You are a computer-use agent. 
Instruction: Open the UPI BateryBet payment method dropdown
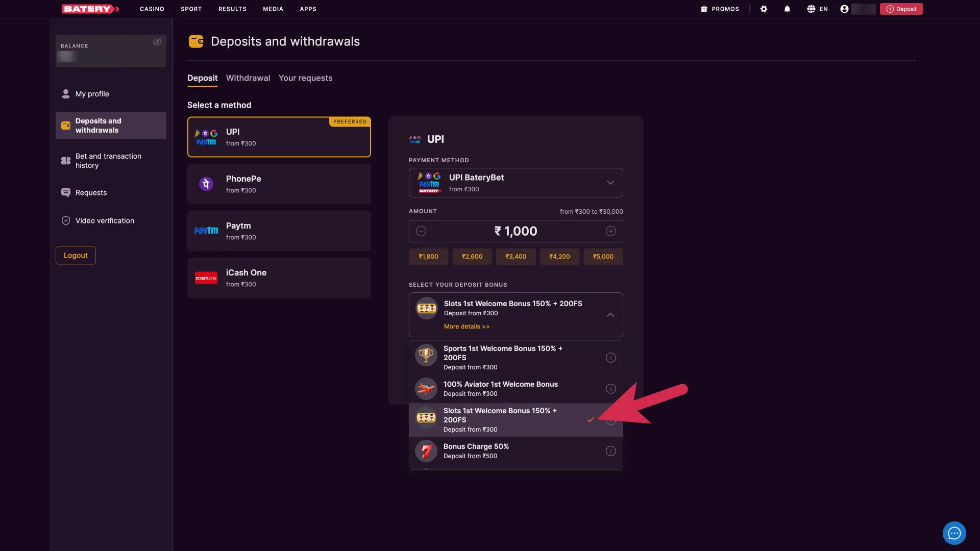click(x=516, y=183)
